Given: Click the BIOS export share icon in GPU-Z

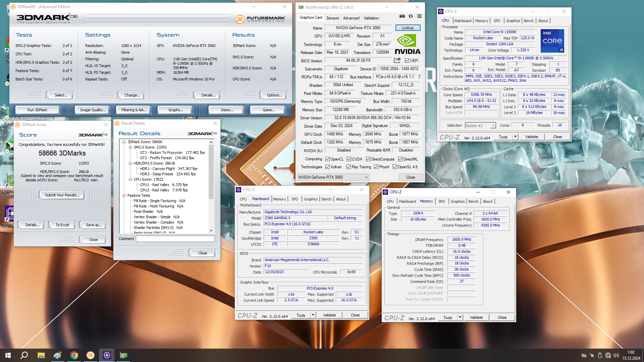Looking at the screenshot, I should point(397,60).
